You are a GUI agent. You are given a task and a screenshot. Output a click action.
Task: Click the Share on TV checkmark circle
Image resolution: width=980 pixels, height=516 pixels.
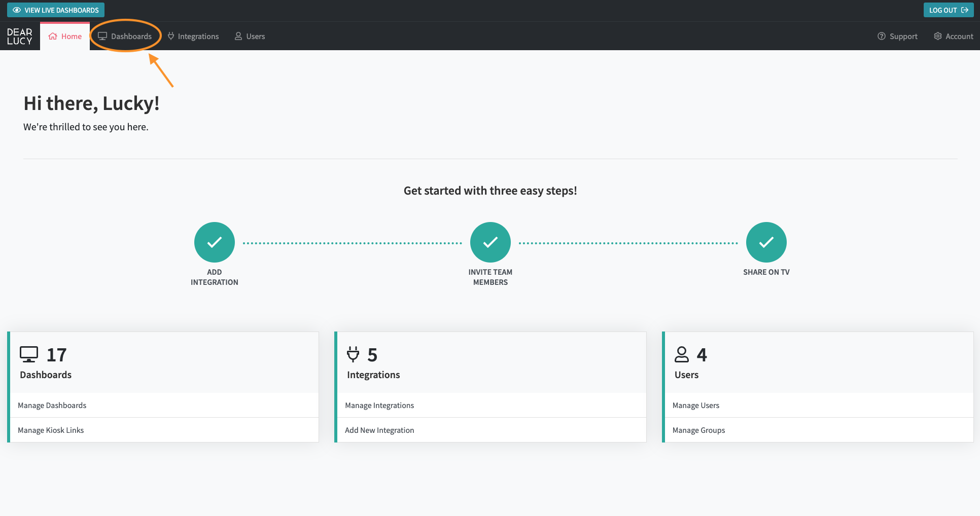[x=766, y=242]
